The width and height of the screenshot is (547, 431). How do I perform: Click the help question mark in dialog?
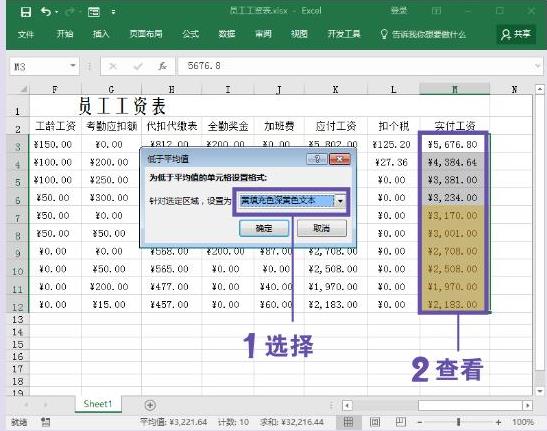[x=317, y=159]
